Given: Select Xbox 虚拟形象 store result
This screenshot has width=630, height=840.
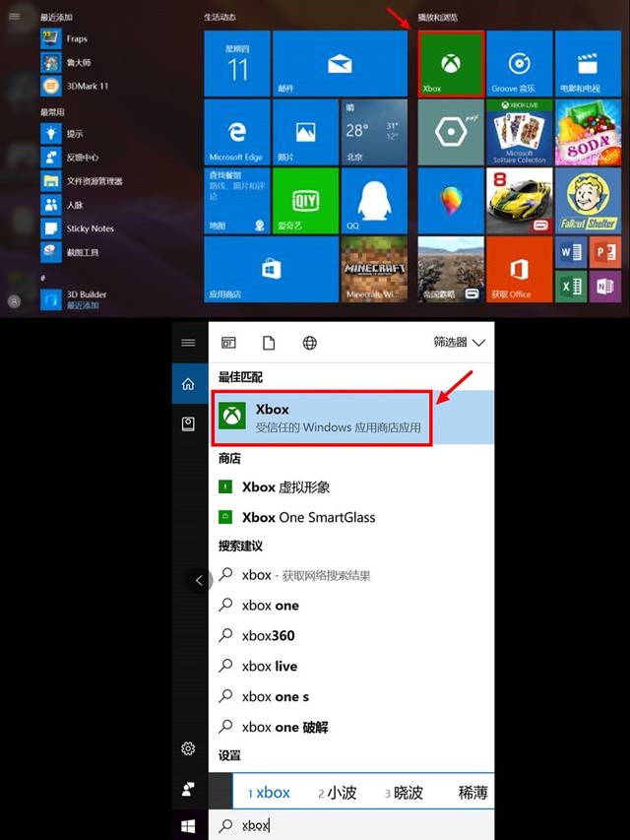Looking at the screenshot, I should click(351, 487).
